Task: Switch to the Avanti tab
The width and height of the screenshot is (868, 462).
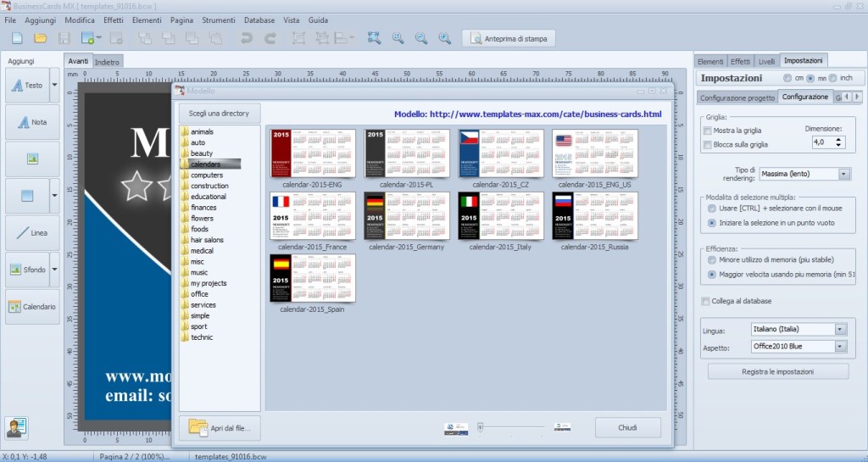Action: point(78,61)
